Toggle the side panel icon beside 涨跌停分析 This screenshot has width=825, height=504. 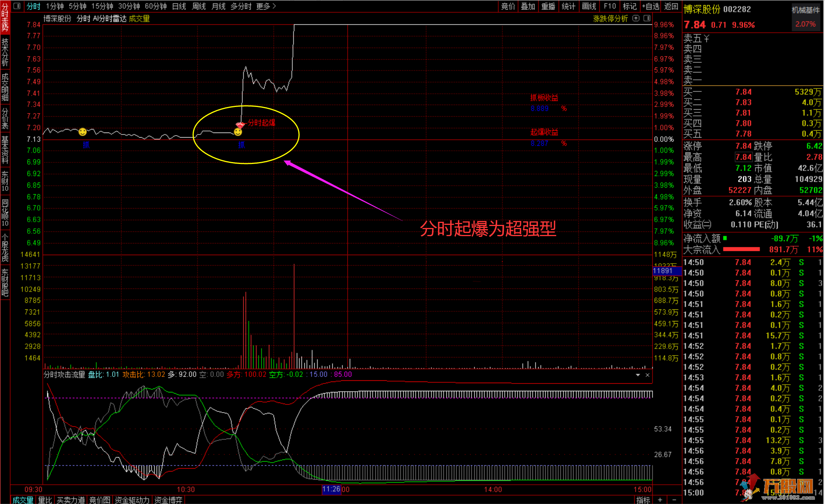[647, 18]
